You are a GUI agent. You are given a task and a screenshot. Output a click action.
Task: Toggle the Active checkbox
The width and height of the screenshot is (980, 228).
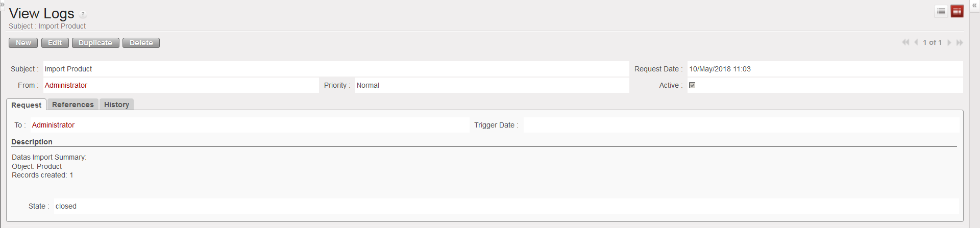[x=692, y=85]
